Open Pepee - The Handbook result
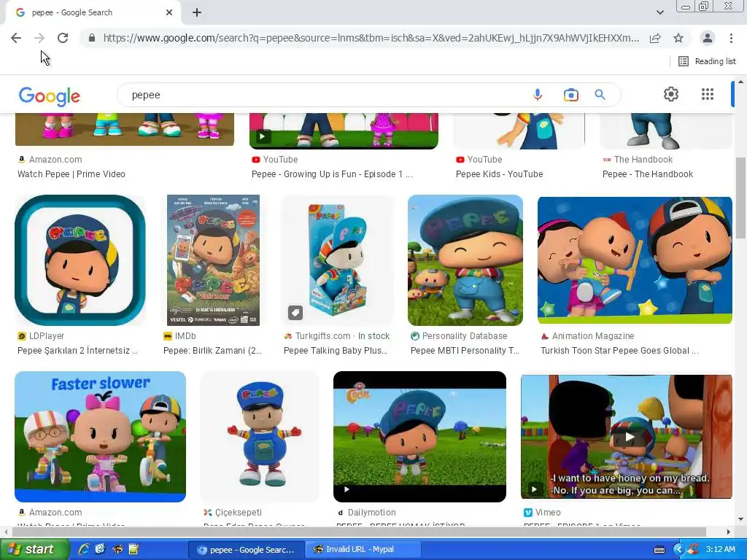Viewport: 747px width, 560px height. pos(648,174)
